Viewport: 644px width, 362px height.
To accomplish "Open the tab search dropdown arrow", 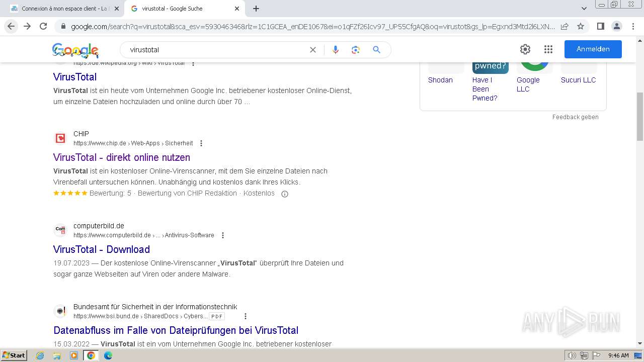I will pyautogui.click(x=584, y=9).
